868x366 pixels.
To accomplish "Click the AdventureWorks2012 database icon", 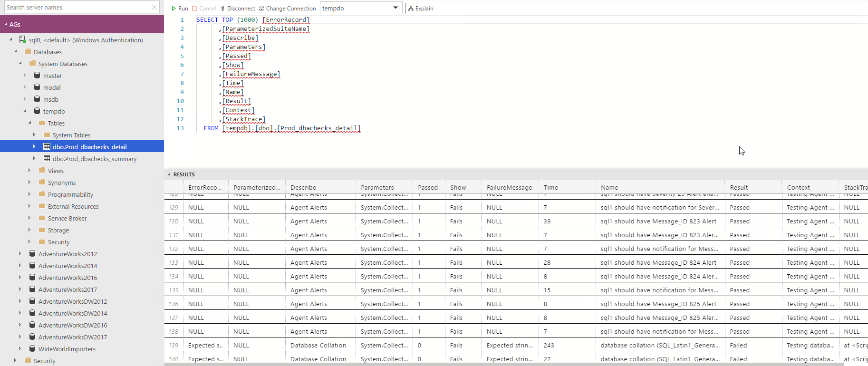I will click(x=32, y=253).
